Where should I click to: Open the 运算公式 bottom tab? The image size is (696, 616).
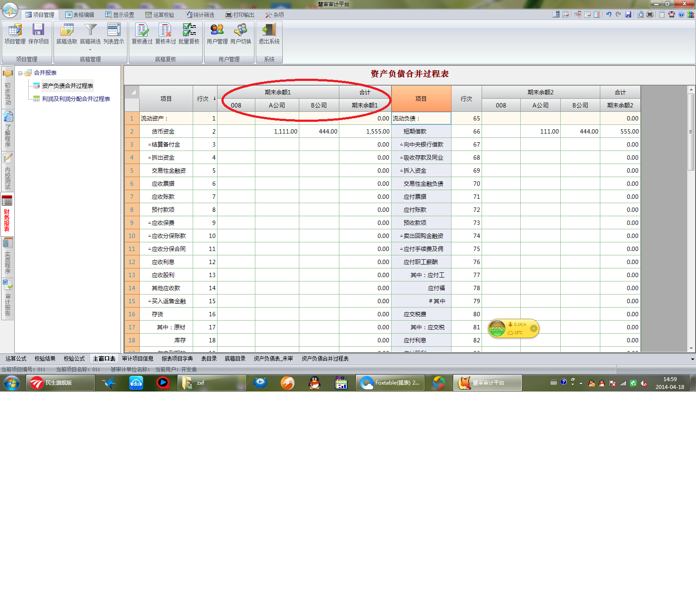(x=16, y=358)
